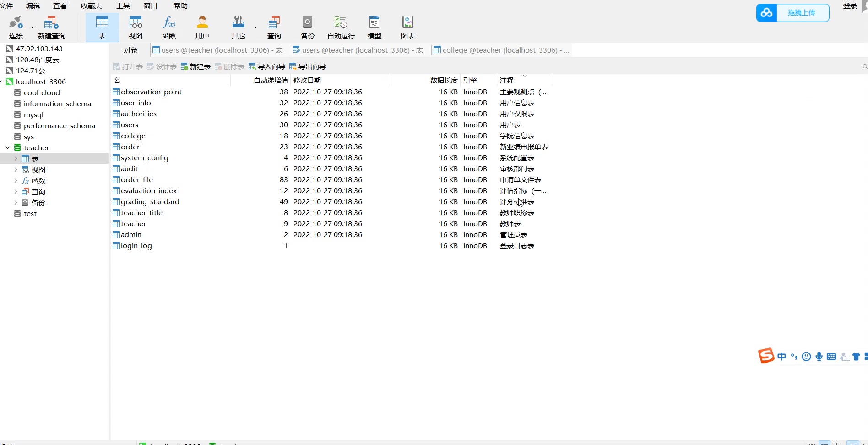Click the 新建表 (New Table) button
This screenshot has width=868, height=445.
coord(196,67)
